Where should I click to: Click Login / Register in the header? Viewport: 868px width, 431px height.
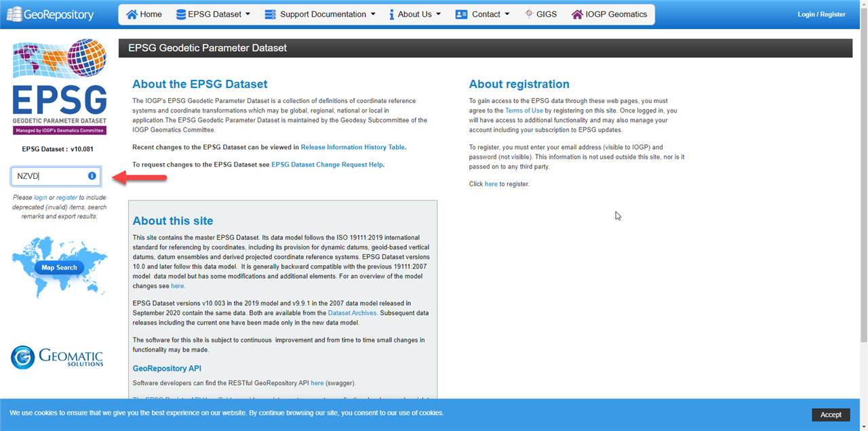click(x=821, y=14)
